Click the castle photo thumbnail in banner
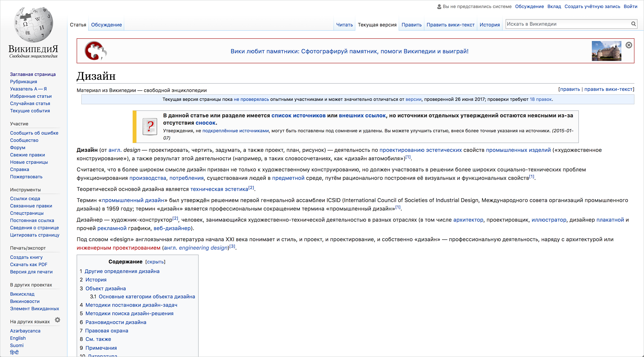The width and height of the screenshot is (644, 357). click(606, 51)
